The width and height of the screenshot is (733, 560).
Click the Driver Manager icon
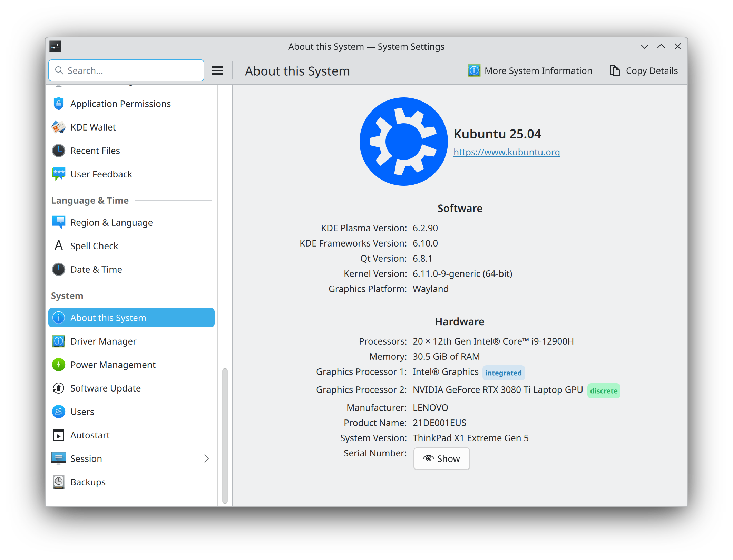coord(59,341)
